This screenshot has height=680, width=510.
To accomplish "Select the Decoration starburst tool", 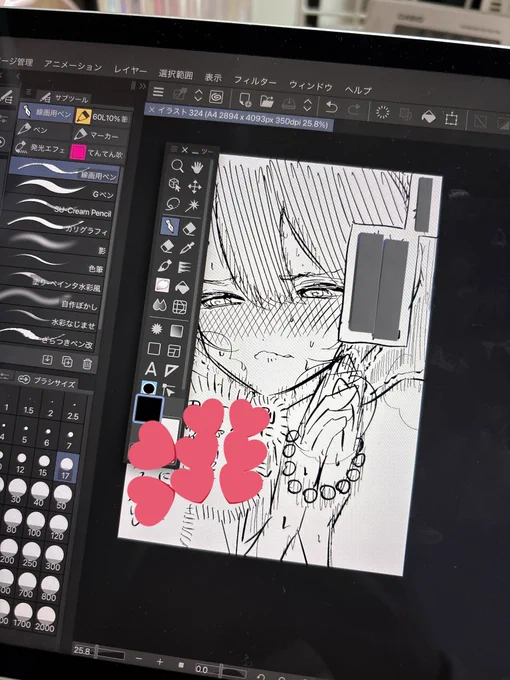I will [x=157, y=329].
